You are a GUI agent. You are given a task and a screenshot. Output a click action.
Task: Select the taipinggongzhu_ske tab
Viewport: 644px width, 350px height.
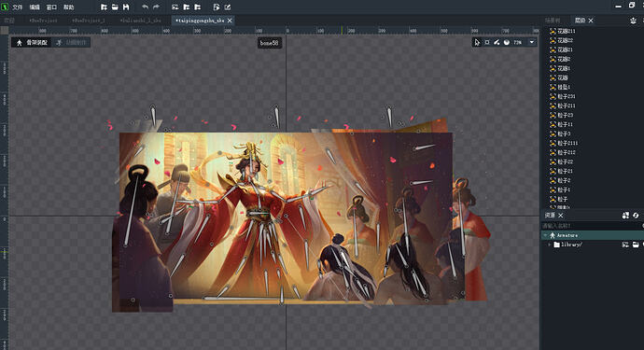(x=200, y=21)
